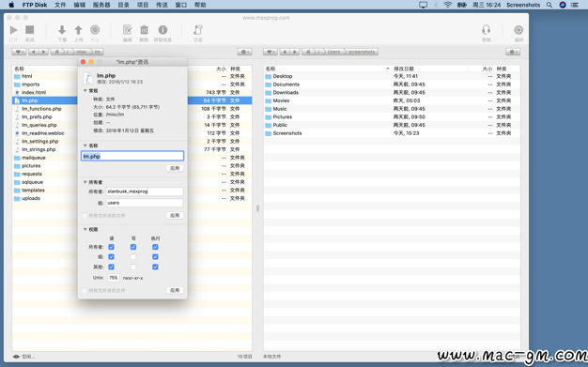Toggle group (组) read permission checkbox
The height and width of the screenshot is (367, 588).
tap(111, 257)
